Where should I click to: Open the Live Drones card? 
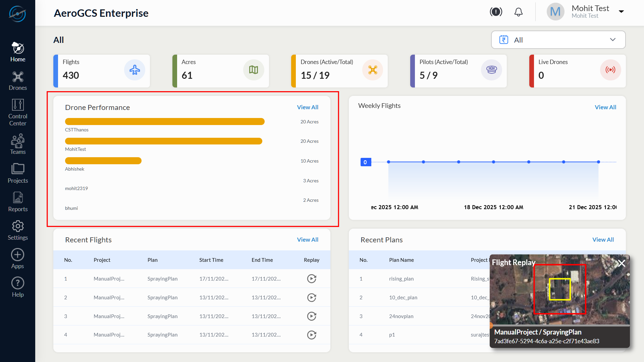pyautogui.click(x=577, y=71)
